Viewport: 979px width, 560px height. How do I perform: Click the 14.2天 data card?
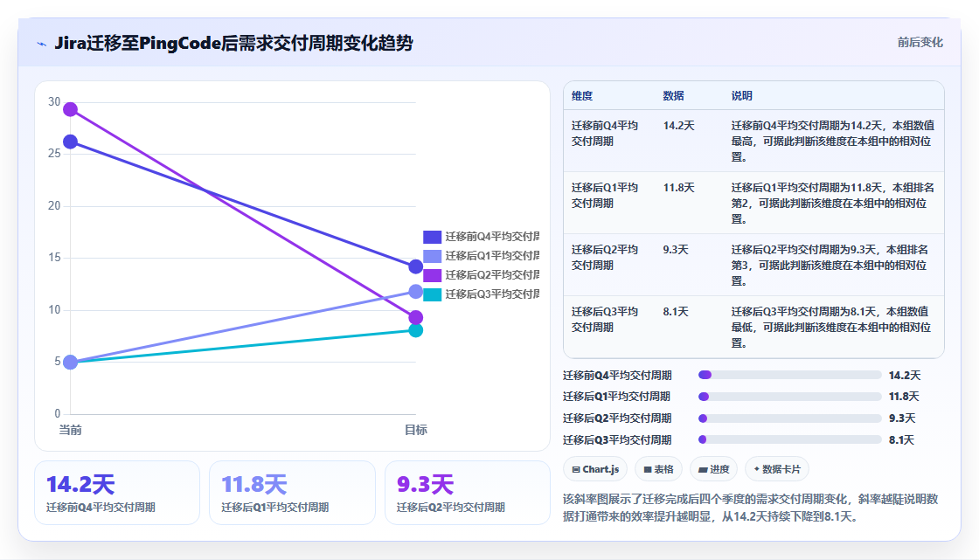[x=117, y=493]
